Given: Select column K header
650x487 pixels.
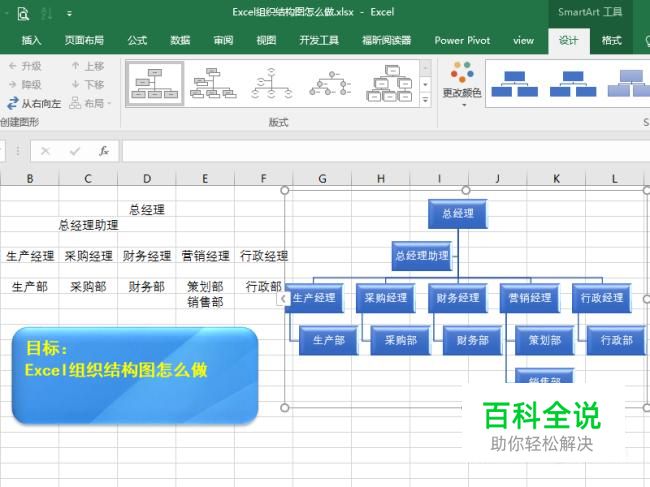Looking at the screenshot, I should [556, 179].
